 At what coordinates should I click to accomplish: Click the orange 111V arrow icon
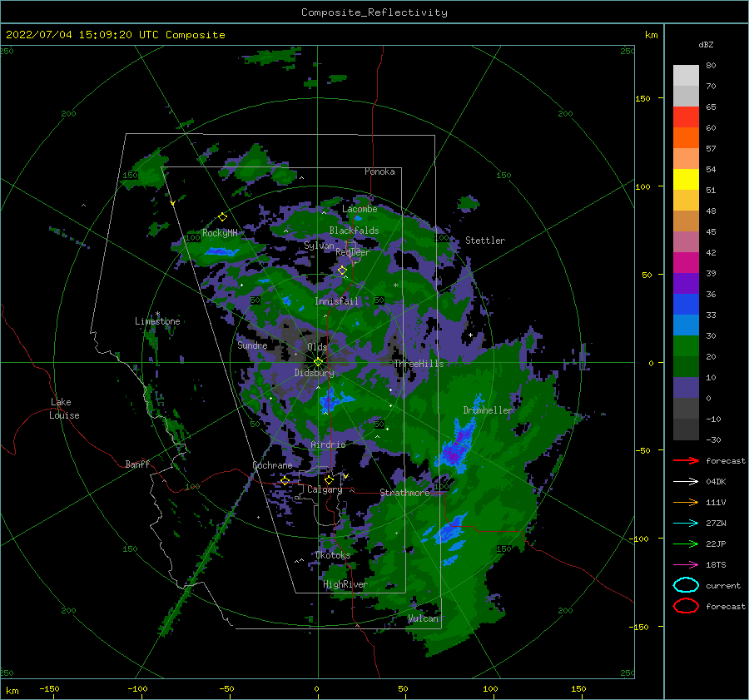[686, 502]
